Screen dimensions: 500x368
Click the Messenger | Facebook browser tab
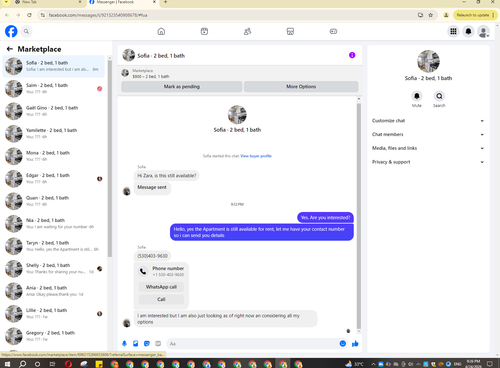coord(122,2)
